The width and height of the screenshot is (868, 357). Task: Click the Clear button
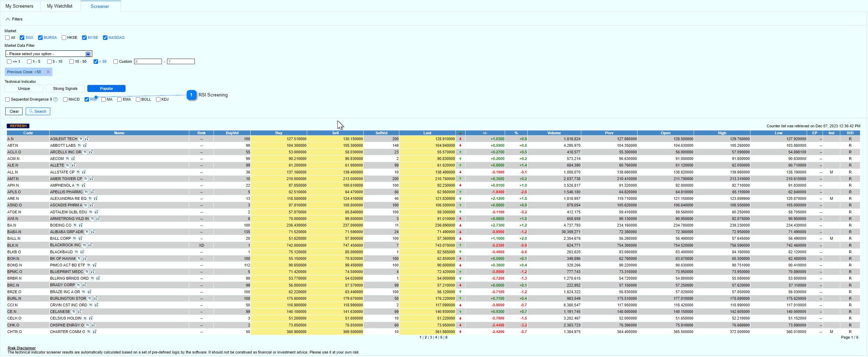click(x=14, y=111)
